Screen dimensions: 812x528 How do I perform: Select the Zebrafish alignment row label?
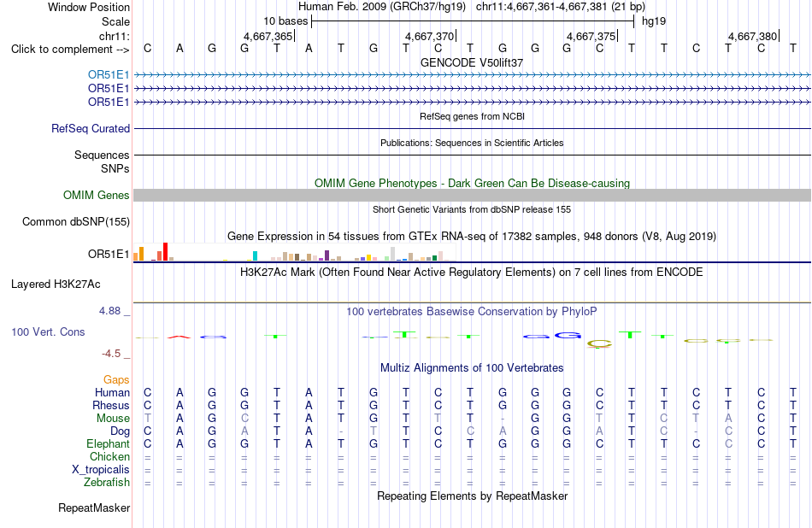click(107, 483)
